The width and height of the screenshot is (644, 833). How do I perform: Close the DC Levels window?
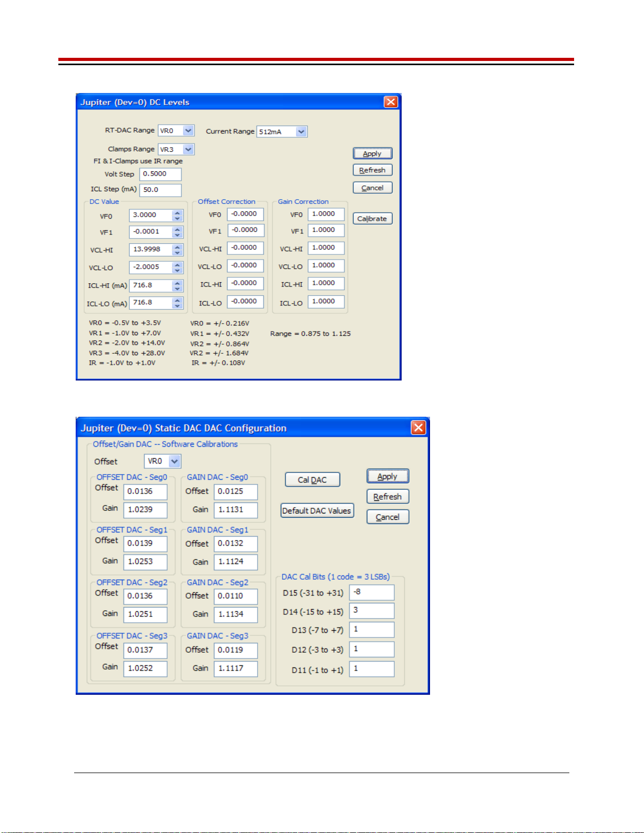[x=391, y=102]
